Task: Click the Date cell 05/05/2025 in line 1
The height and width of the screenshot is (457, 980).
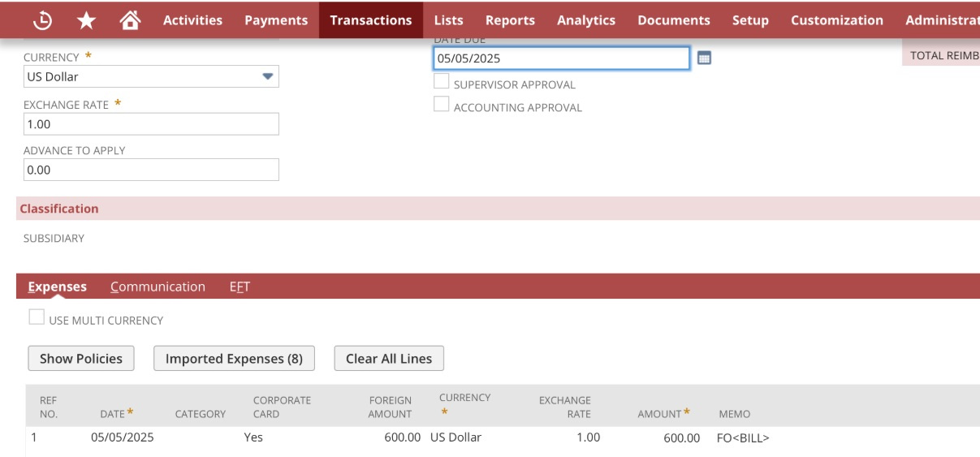Action: pyautogui.click(x=122, y=438)
